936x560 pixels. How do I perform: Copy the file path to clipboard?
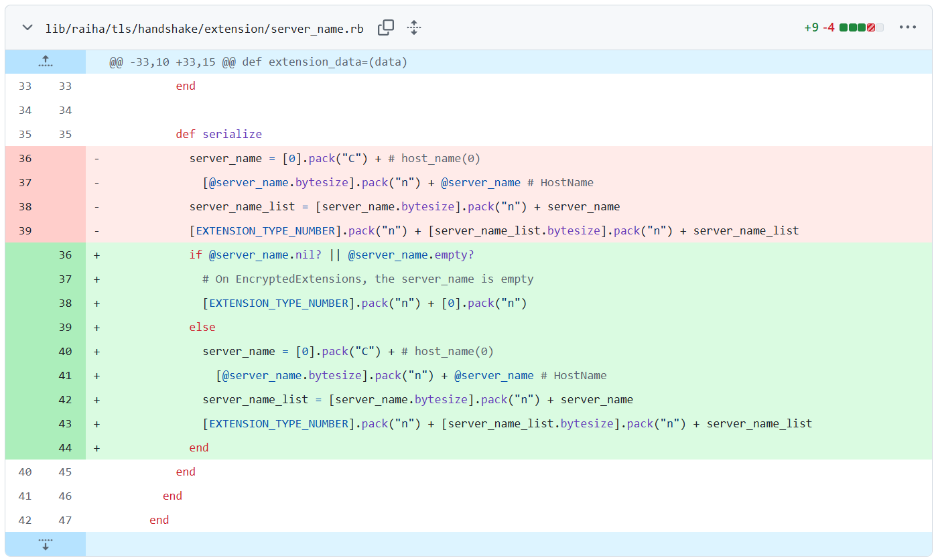386,28
